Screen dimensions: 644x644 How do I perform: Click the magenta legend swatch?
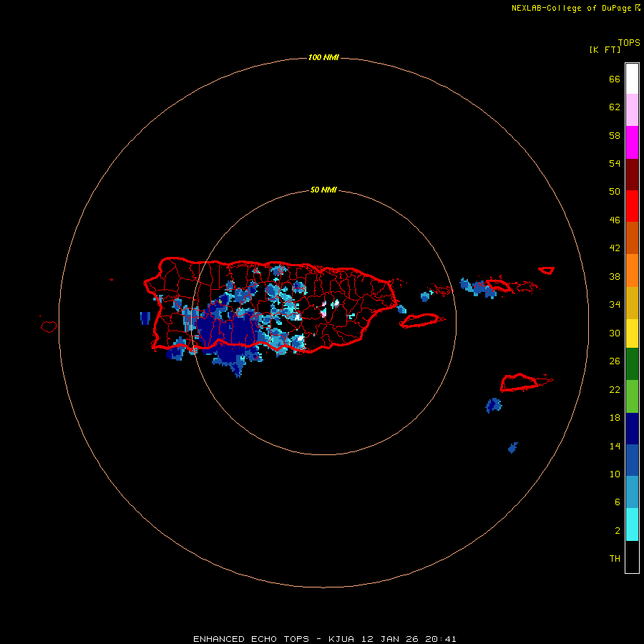point(632,142)
